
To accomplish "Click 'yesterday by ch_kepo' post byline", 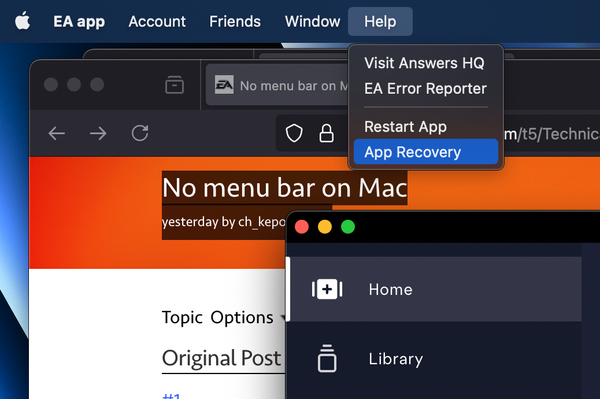I will point(224,222).
